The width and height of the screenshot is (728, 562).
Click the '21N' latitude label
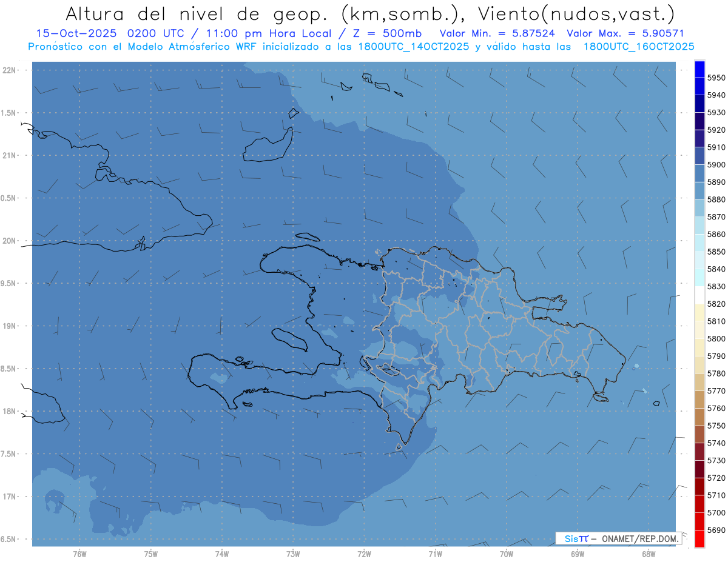(9, 156)
